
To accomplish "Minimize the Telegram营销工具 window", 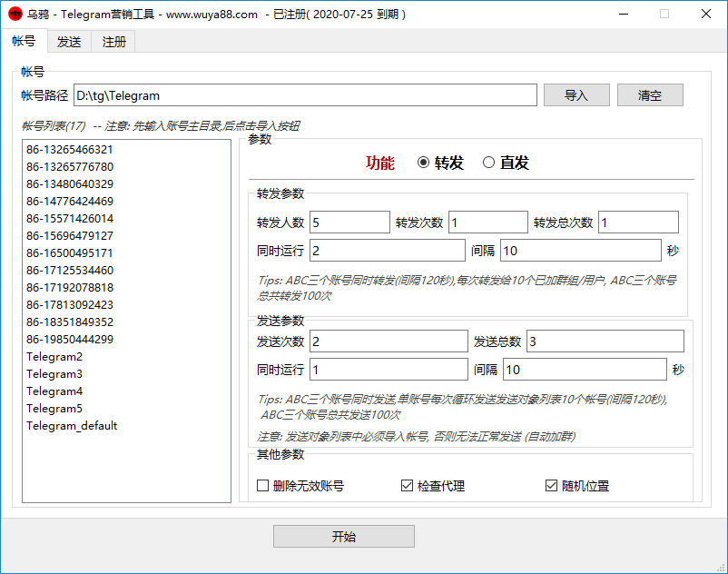I will pos(624,14).
